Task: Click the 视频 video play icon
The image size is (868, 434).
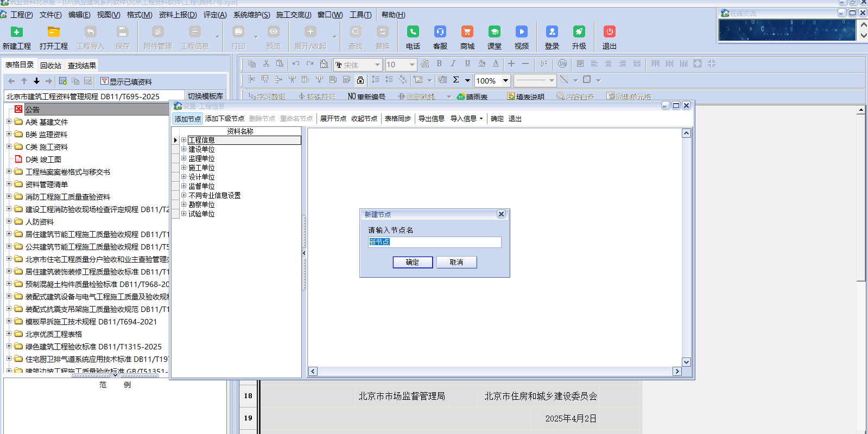Action: click(521, 32)
